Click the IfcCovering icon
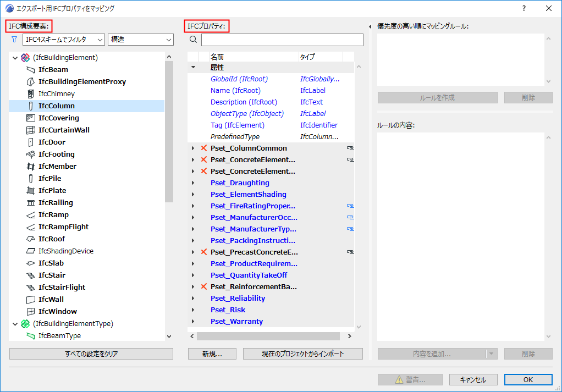The height and width of the screenshot is (392, 562). click(x=31, y=118)
